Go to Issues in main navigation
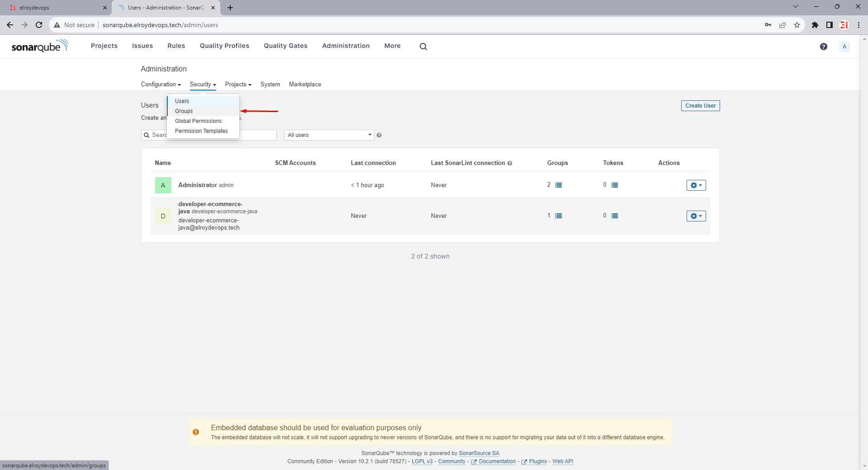This screenshot has height=470, width=868. [142, 46]
